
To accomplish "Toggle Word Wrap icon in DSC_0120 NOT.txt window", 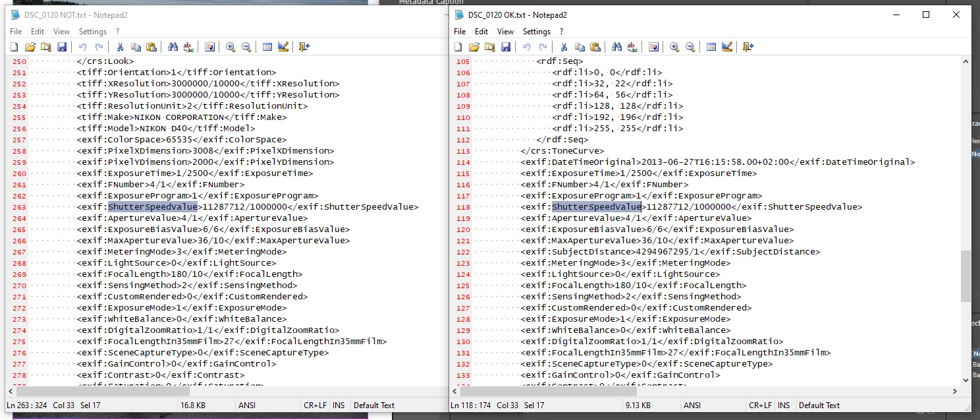I will tap(209, 47).
